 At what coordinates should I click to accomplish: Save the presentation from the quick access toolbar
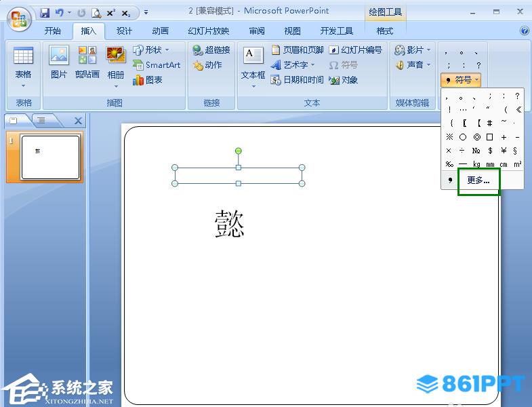click(x=45, y=13)
